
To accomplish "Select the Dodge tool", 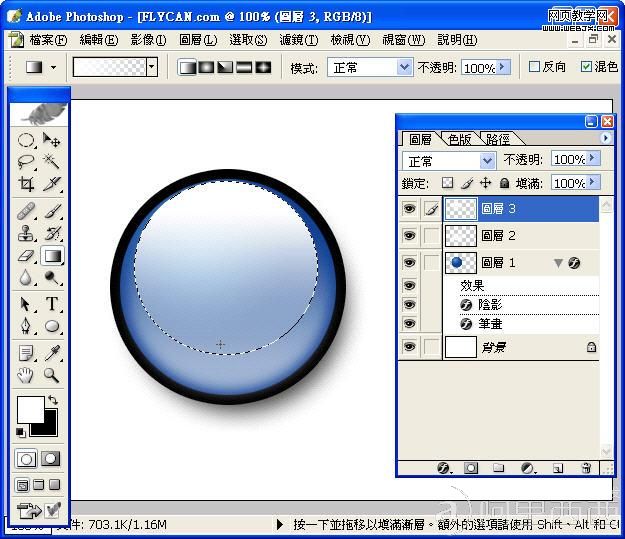I will click(52, 277).
